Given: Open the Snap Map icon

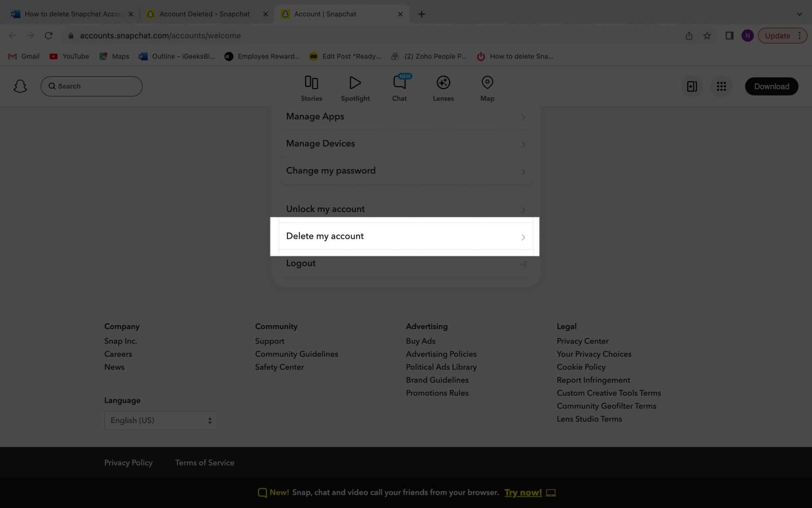Looking at the screenshot, I should coord(487,88).
